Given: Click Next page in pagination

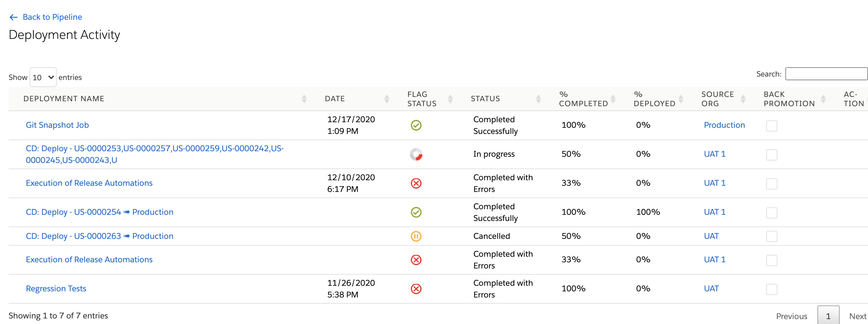Looking at the screenshot, I should point(857,316).
